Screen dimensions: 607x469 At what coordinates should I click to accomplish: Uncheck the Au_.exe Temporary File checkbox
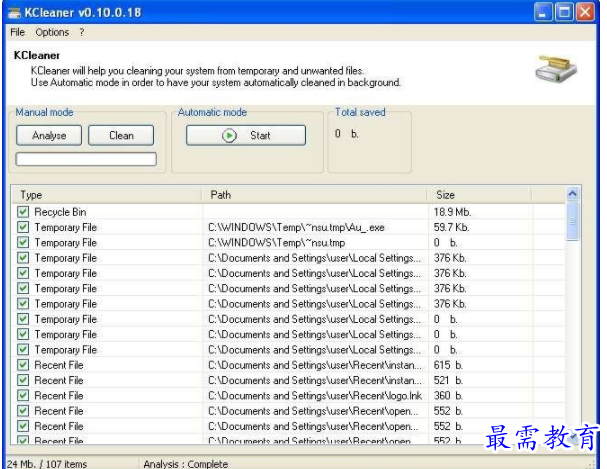[23, 227]
